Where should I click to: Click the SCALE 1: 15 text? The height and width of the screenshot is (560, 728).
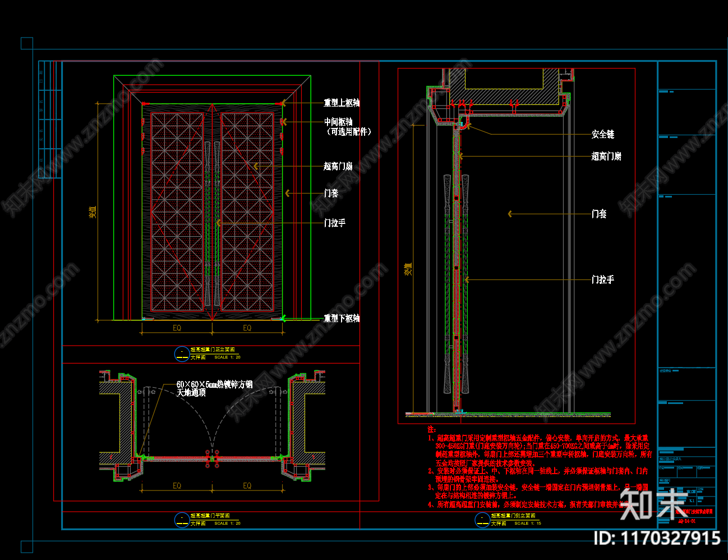528,523
